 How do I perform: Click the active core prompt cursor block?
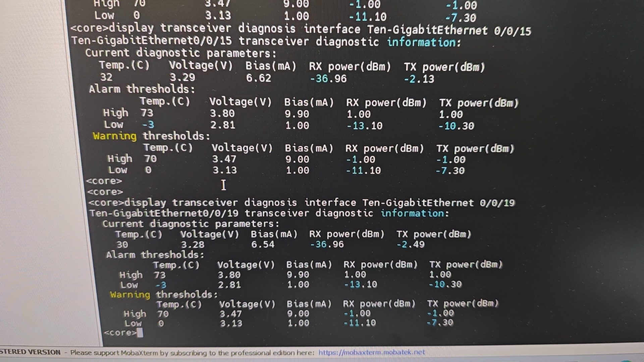[x=140, y=333]
